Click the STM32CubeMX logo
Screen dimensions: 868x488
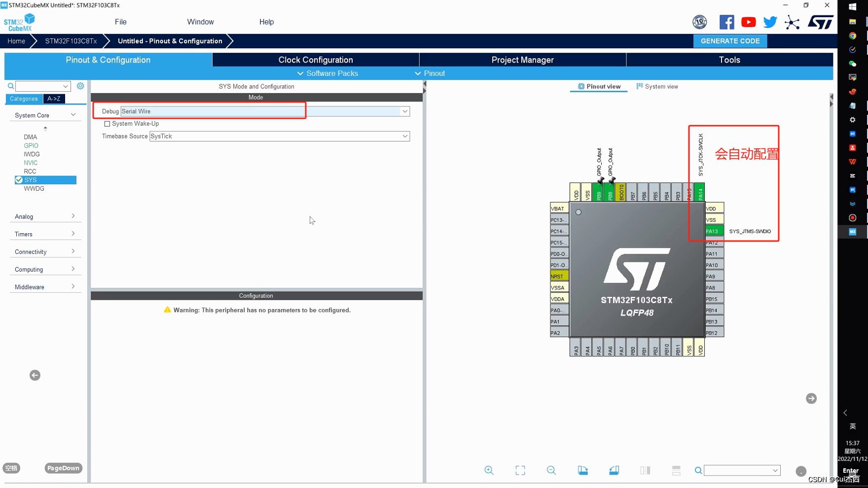coord(19,23)
